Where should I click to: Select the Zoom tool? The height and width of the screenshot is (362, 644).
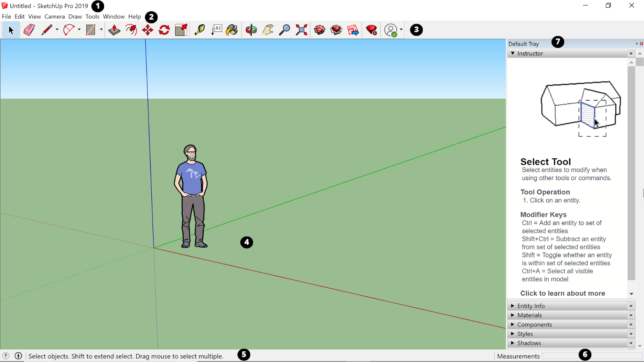[x=284, y=30]
